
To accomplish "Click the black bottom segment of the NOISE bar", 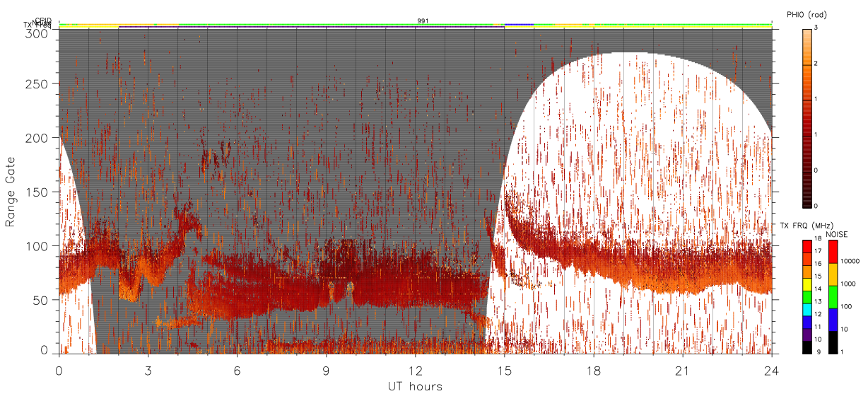I will [x=833, y=342].
